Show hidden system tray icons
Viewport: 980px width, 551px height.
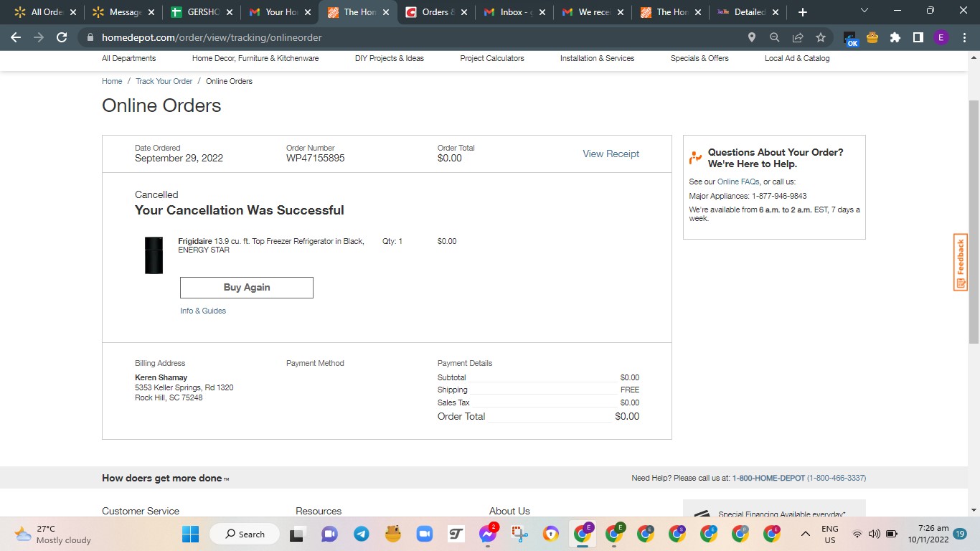(x=806, y=534)
